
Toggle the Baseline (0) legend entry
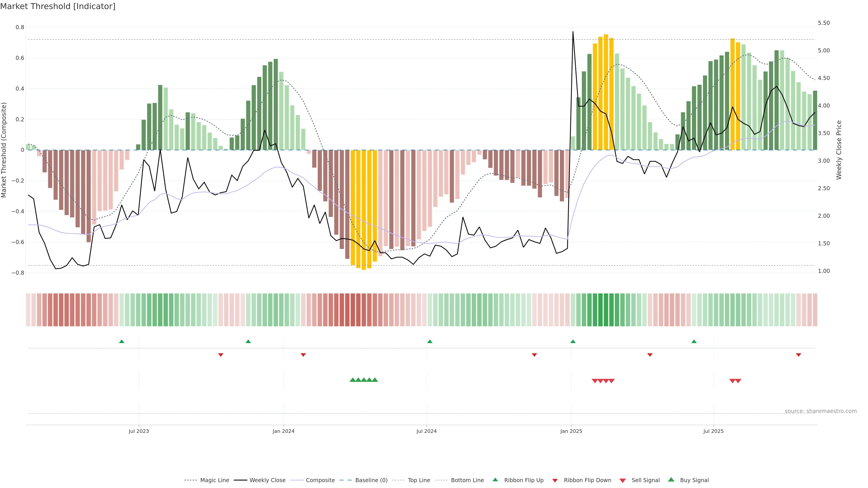click(x=371, y=480)
